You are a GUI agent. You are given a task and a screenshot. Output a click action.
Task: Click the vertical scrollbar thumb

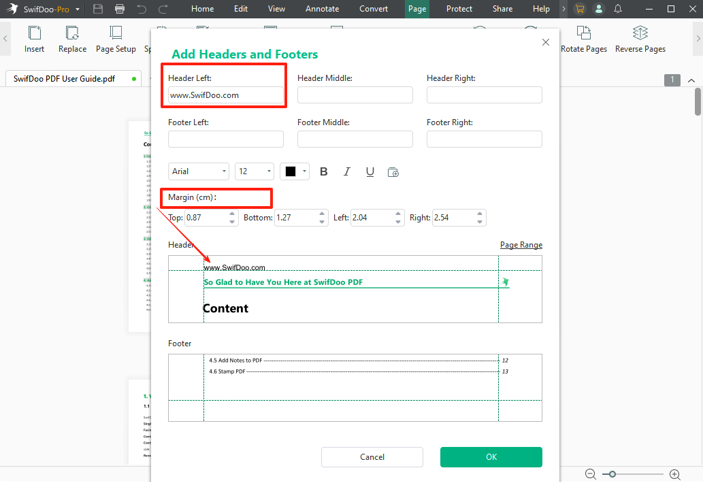[x=698, y=102]
